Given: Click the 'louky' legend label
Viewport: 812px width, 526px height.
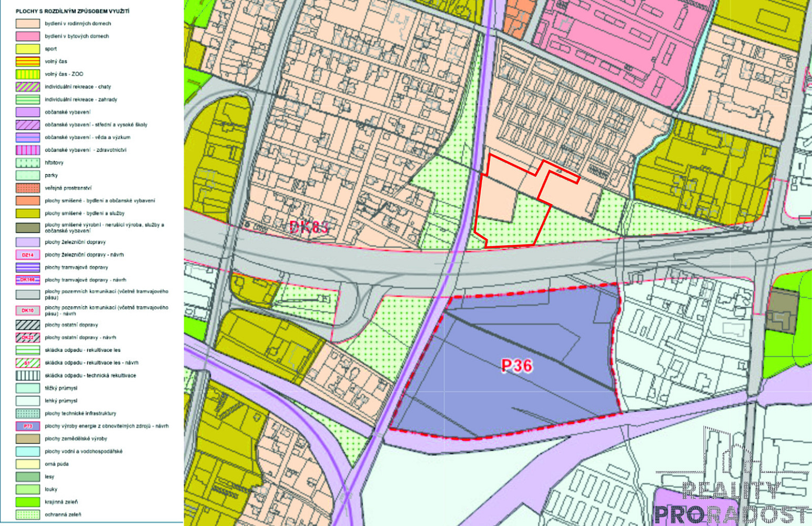Looking at the screenshot, I should tap(51, 489).
